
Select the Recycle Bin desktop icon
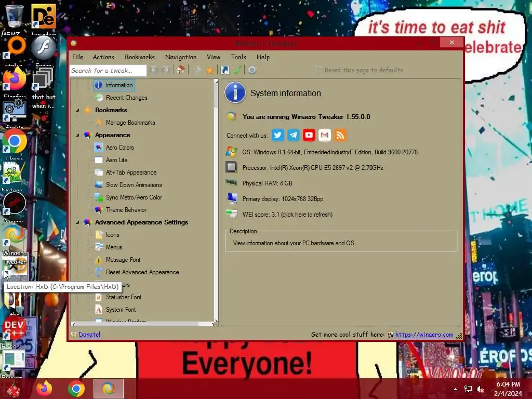pos(14,16)
